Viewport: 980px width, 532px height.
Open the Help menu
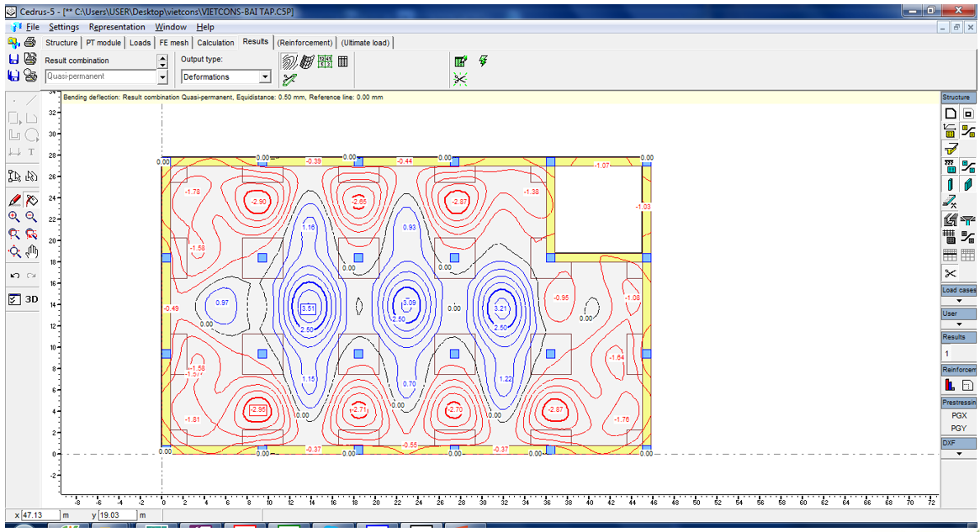(x=205, y=27)
